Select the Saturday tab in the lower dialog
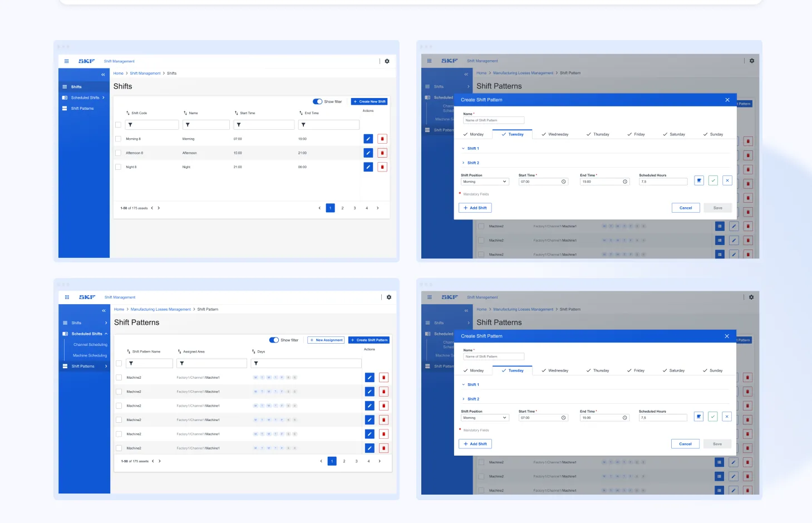Viewport: 812px width, 523px height. pos(673,370)
